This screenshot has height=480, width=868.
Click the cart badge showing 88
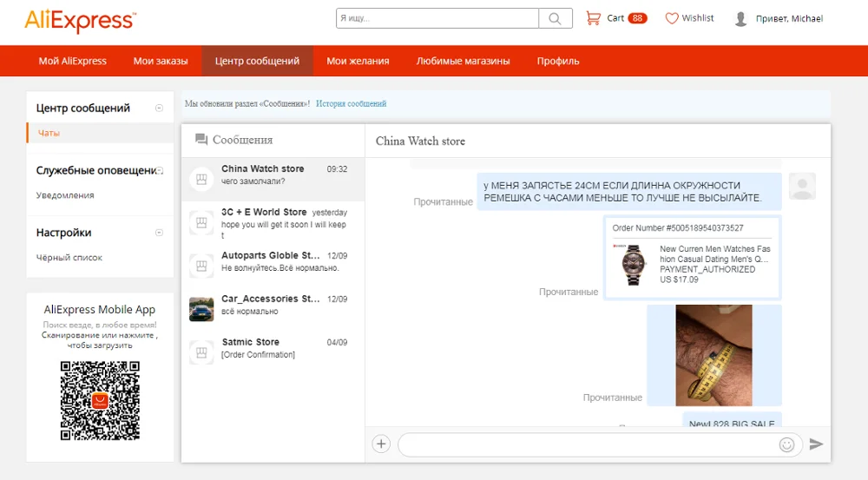tap(637, 18)
